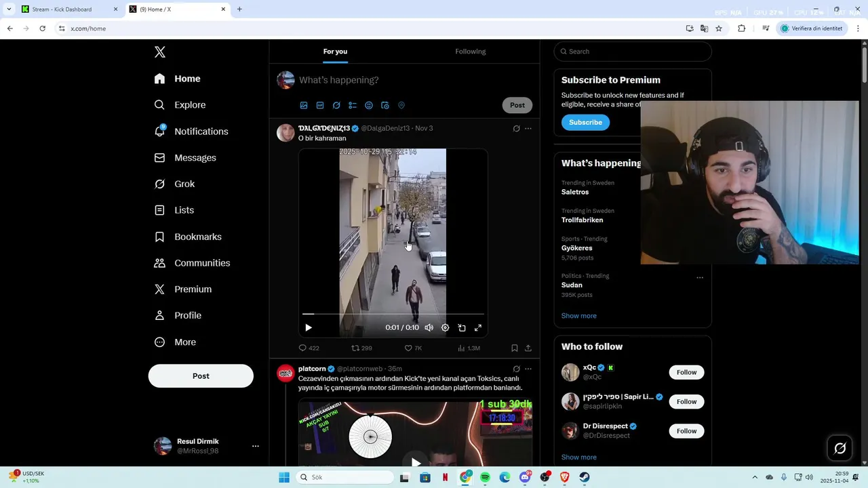Open platcorn profile name
Screen dimensions: 868x488
click(312, 369)
